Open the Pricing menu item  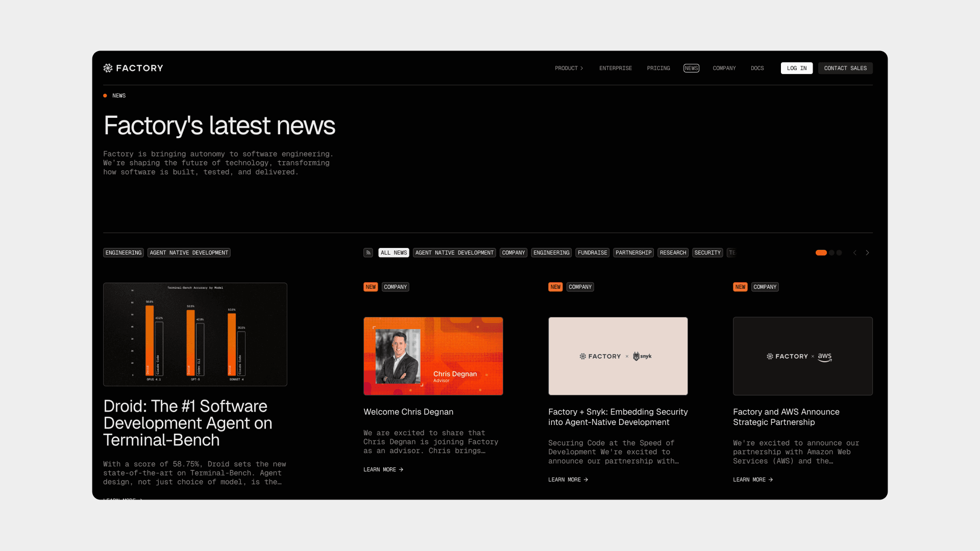pyautogui.click(x=658, y=68)
